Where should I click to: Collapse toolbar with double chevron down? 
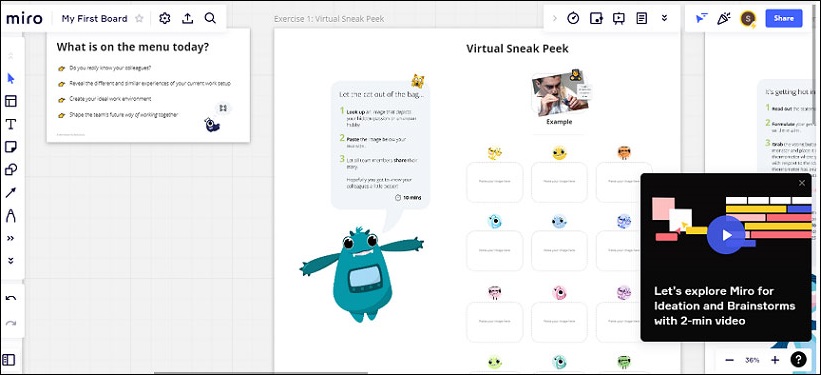pyautogui.click(x=11, y=260)
